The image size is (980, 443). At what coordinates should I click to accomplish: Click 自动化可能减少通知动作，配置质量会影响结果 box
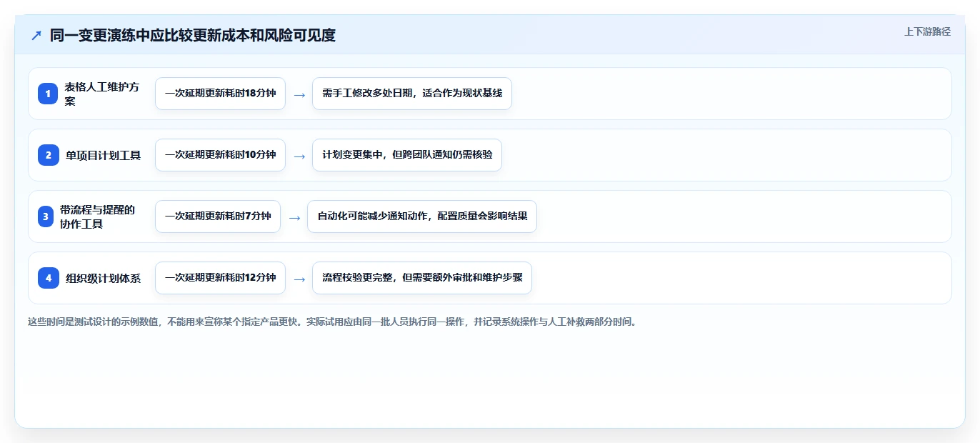point(422,216)
